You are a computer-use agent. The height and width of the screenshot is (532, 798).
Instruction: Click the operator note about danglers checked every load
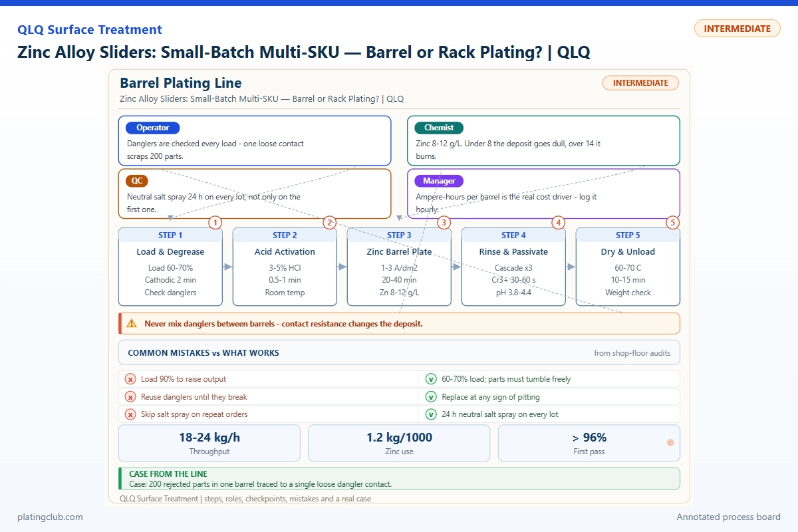pyautogui.click(x=215, y=150)
